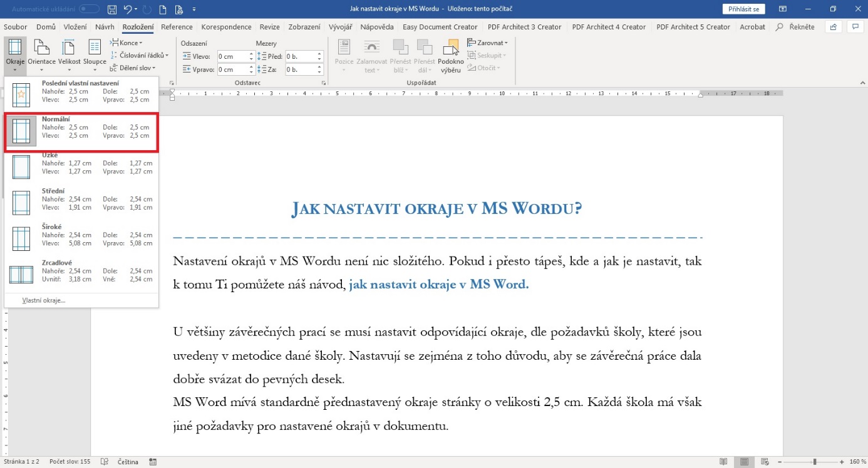The width and height of the screenshot is (868, 468).
Task: Open the Odstavec paragraph dialog launcher
Action: [324, 83]
